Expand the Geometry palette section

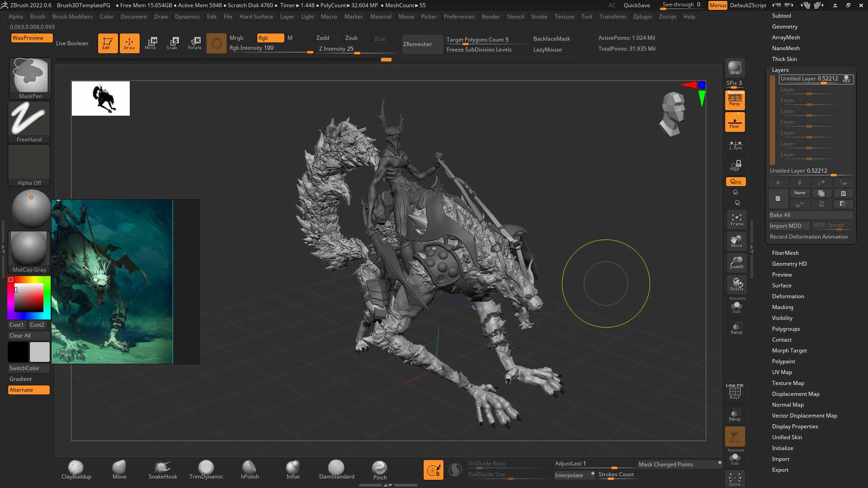(784, 27)
